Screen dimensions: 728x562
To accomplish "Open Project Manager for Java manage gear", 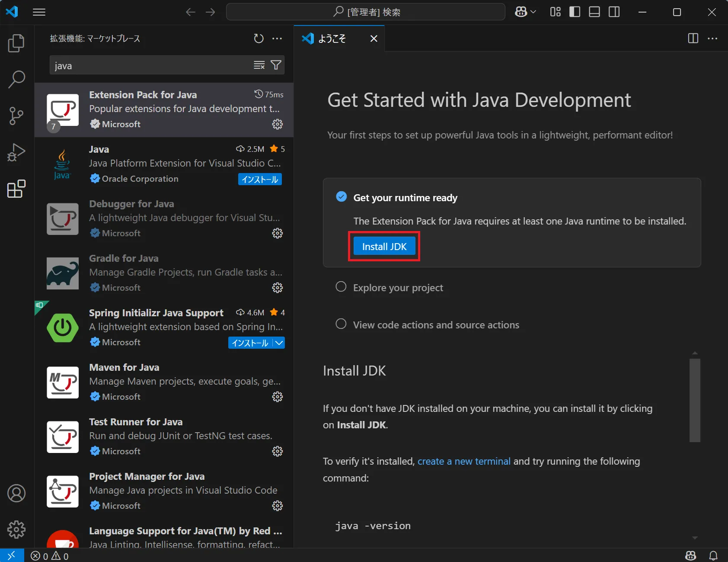I will (x=277, y=506).
